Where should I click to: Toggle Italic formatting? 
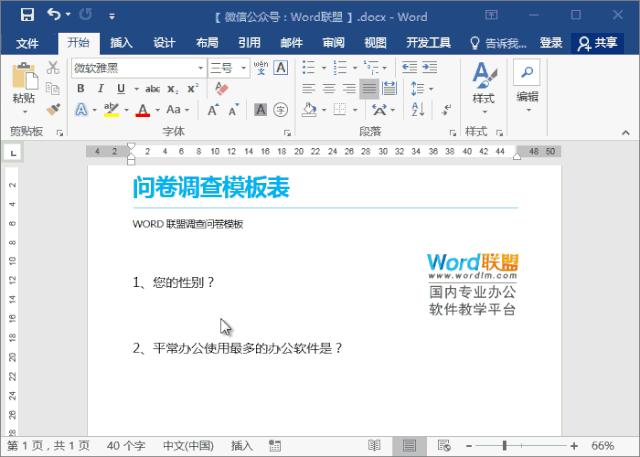[x=101, y=89]
